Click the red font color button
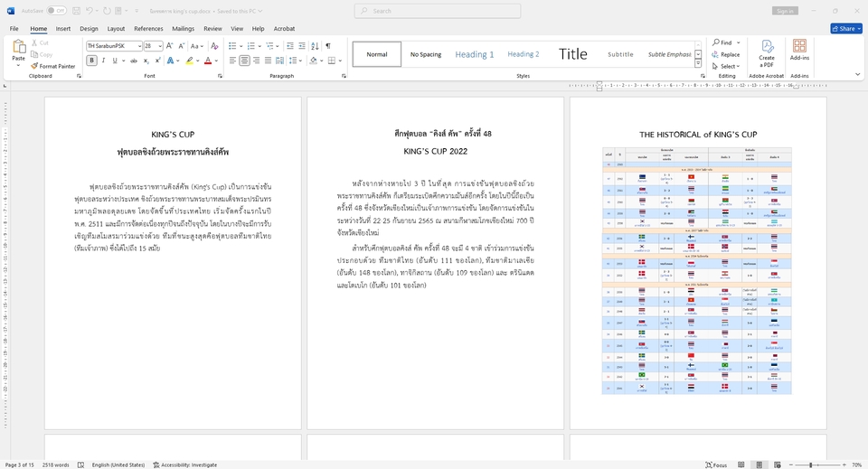 tap(208, 61)
